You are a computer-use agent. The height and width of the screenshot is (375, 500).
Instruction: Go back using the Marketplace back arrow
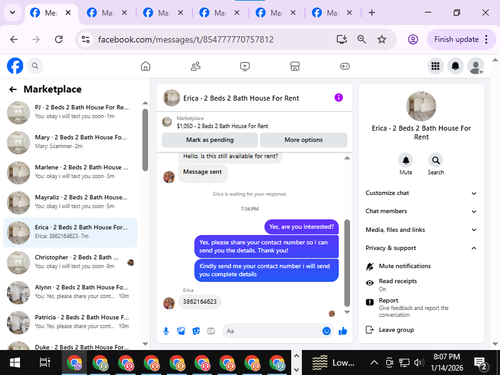click(x=13, y=89)
